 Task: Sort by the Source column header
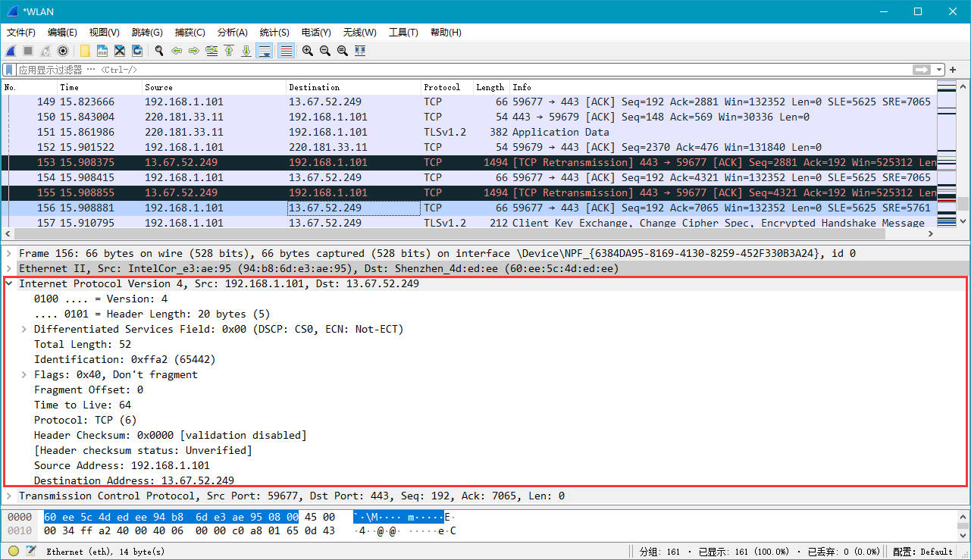[x=215, y=87]
